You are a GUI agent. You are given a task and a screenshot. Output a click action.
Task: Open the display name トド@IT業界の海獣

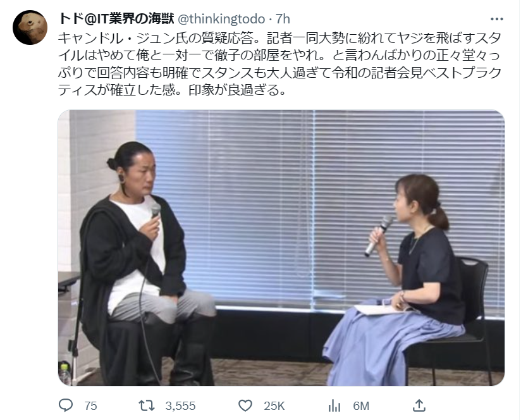tap(116, 19)
